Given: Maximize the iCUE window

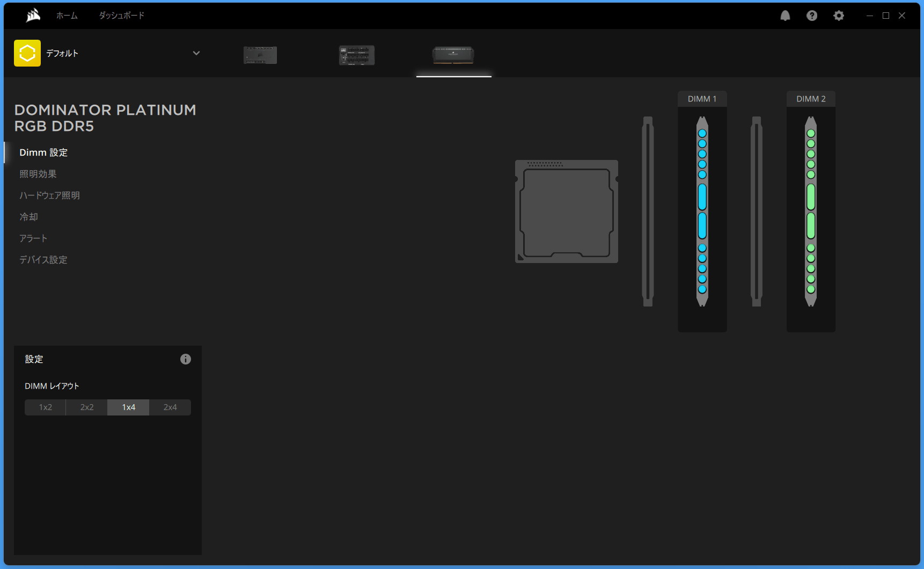Looking at the screenshot, I should (886, 16).
